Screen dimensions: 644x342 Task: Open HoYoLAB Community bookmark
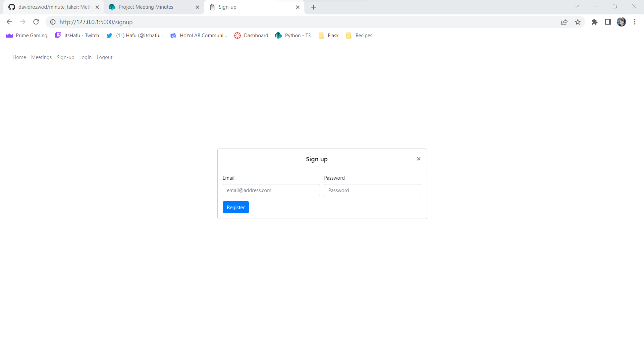click(199, 36)
